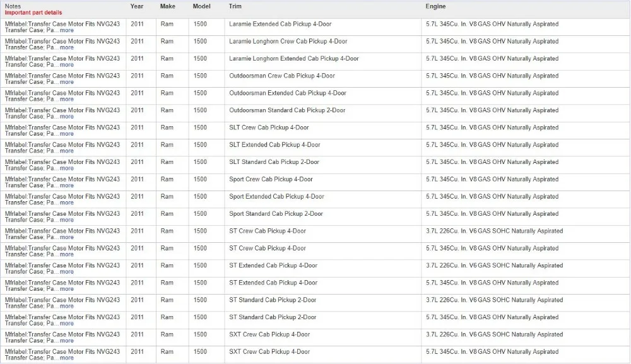Open 'more' in ST Extended Cab 5.7L V8 row
Image resolution: width=631 pixels, height=364 pixels.
pos(67,289)
